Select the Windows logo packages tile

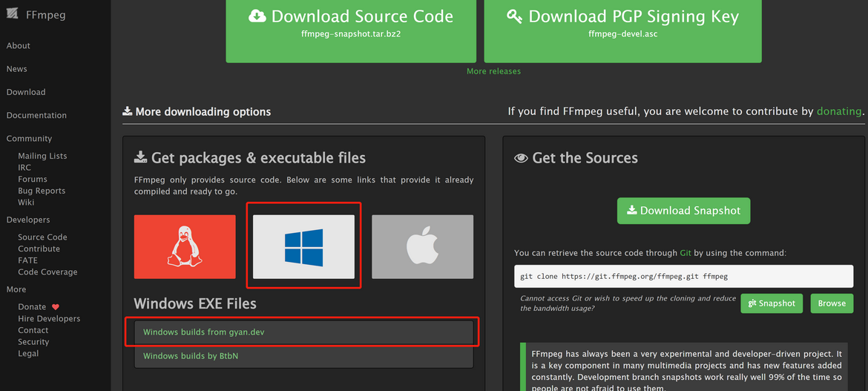(304, 247)
